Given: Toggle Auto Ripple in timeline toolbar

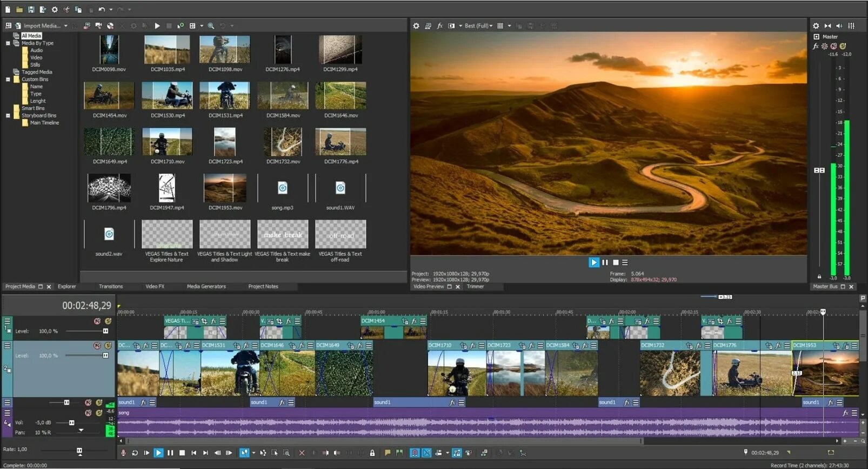Looking at the screenshot, I should (x=438, y=453).
